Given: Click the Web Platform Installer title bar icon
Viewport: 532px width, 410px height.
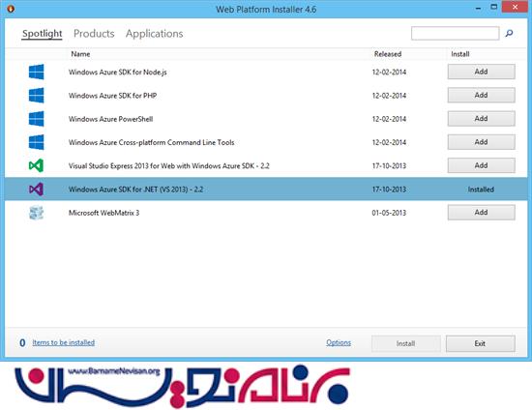Looking at the screenshot, I should tap(11, 9).
